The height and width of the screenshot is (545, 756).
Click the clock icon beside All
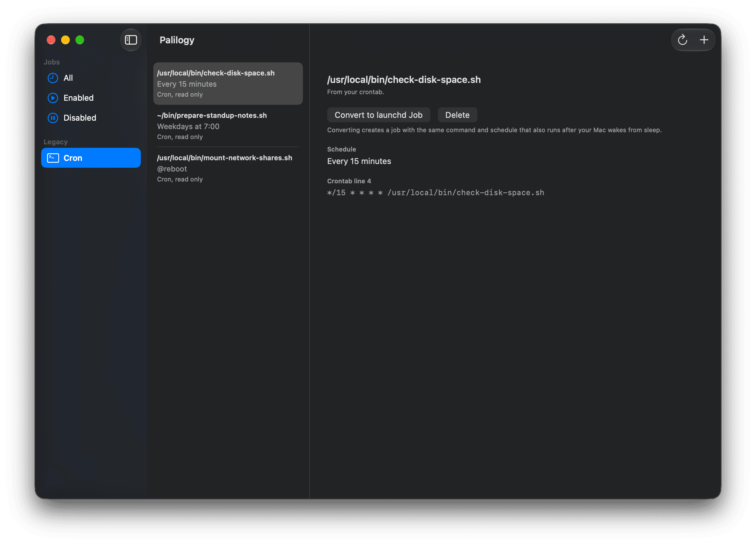[x=53, y=78]
